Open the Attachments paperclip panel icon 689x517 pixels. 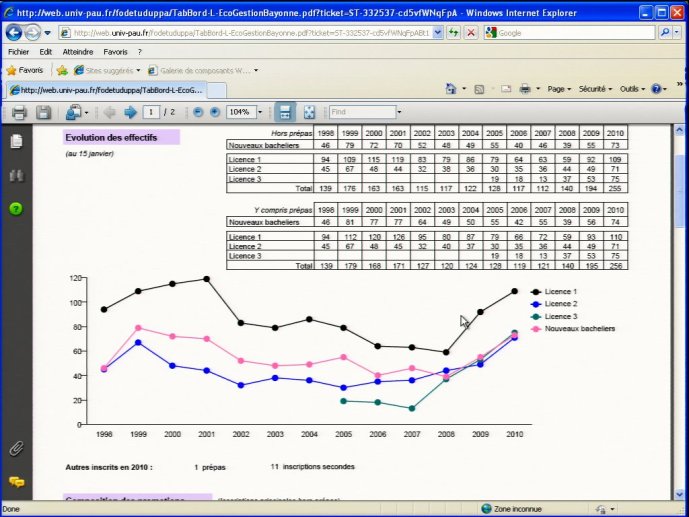point(16,449)
